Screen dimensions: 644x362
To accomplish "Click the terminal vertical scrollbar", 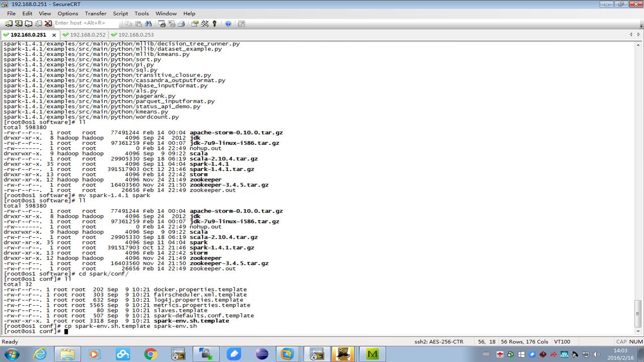I will [x=638, y=188].
